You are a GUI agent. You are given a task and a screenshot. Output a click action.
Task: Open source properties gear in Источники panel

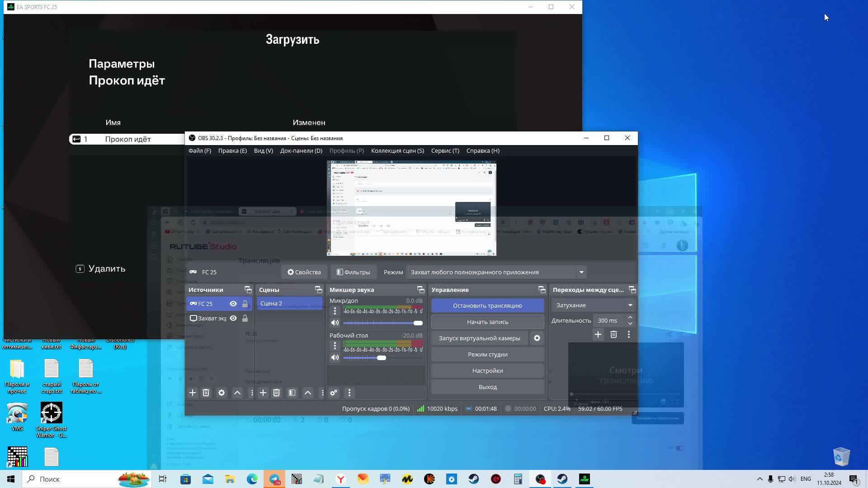[222, 393]
